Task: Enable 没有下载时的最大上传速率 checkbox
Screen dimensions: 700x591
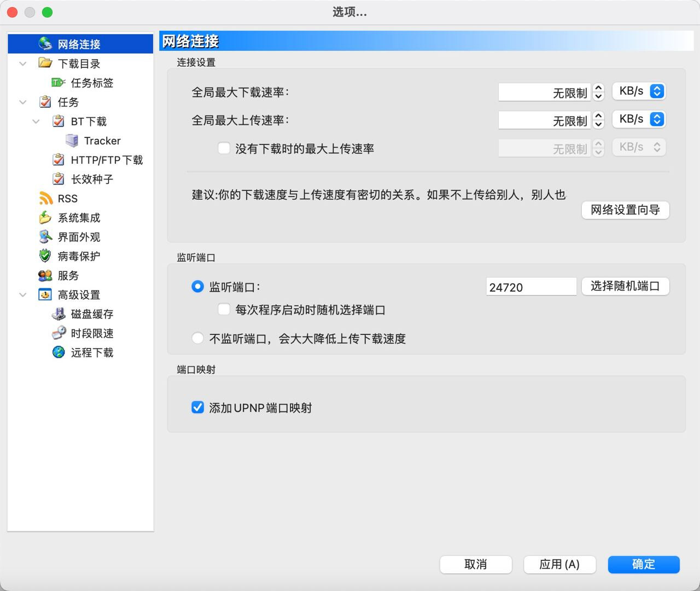Action: (x=224, y=148)
